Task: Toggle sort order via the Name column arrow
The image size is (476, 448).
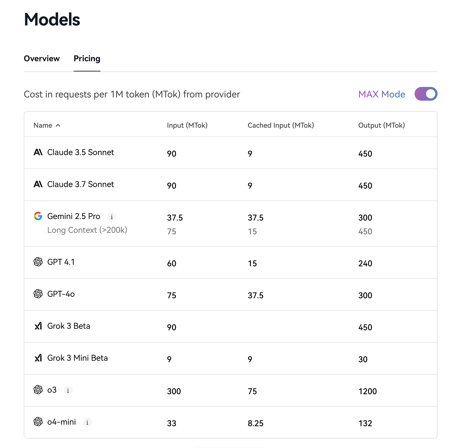Action: [x=58, y=125]
